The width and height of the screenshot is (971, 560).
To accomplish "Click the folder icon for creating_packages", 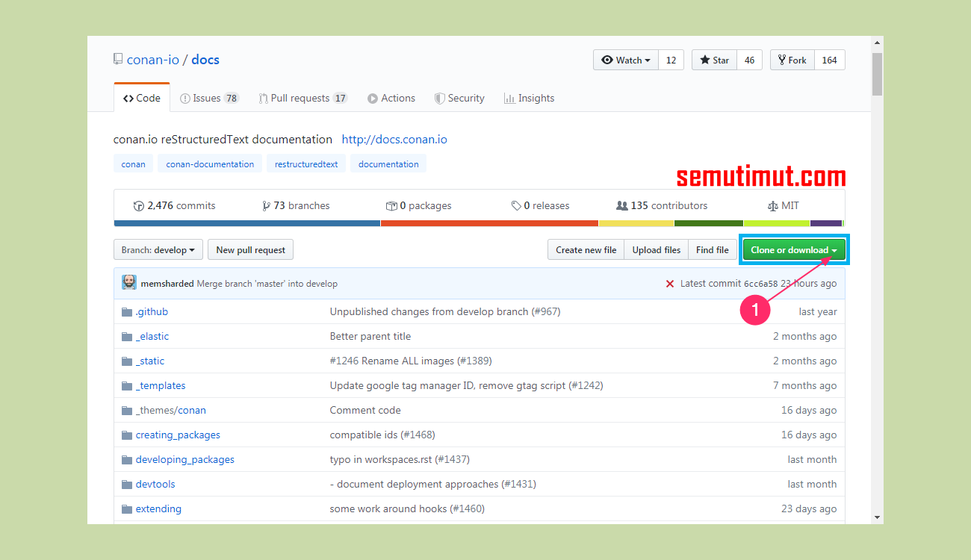I will (127, 435).
